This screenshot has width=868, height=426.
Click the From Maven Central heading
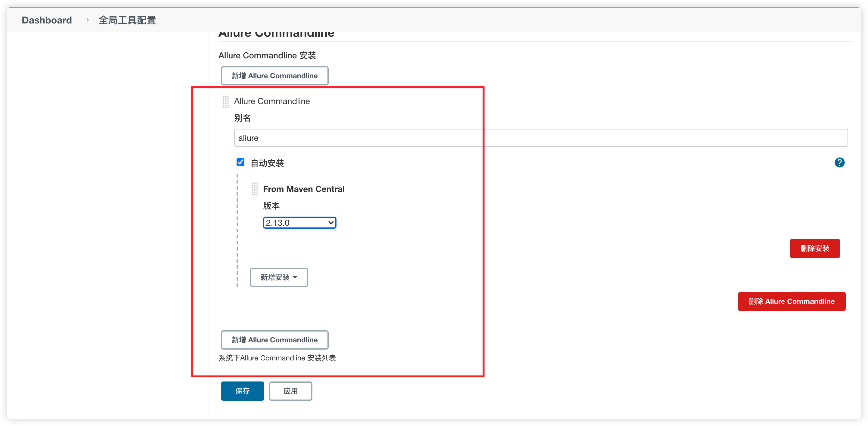click(x=304, y=189)
